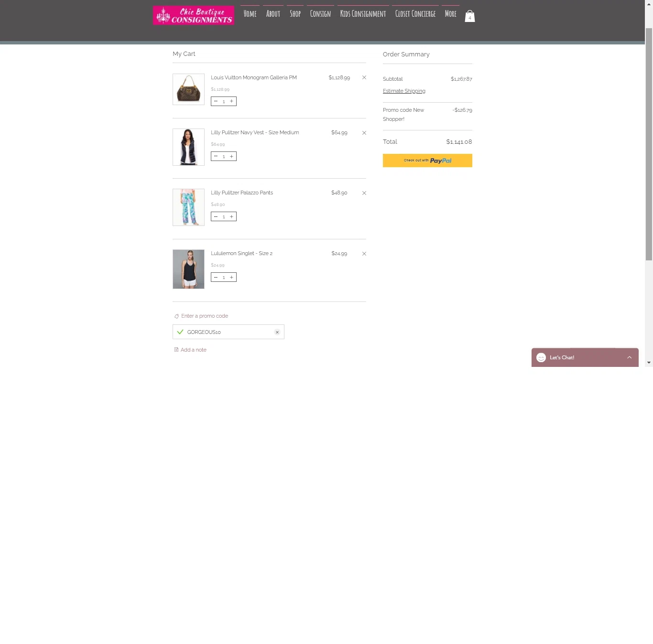The height and width of the screenshot is (644, 653).
Task: Click the GORGEOUS10 promo code field
Action: 229,332
